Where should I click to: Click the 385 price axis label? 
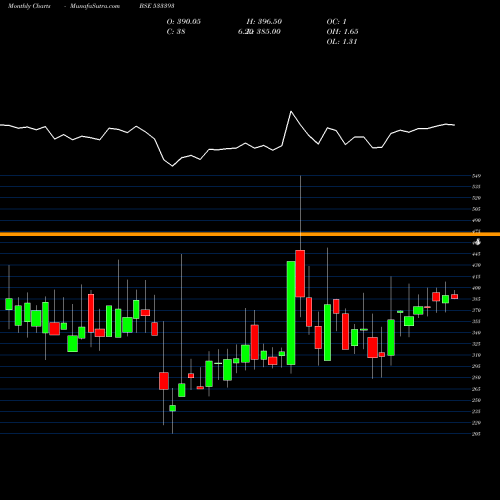(476, 299)
